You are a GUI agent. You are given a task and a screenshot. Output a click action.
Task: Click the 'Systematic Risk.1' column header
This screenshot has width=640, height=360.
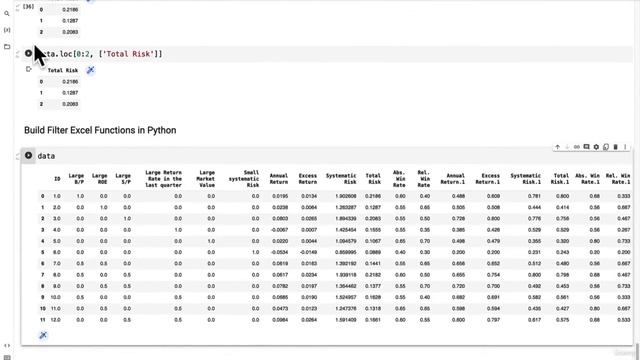click(x=526, y=179)
